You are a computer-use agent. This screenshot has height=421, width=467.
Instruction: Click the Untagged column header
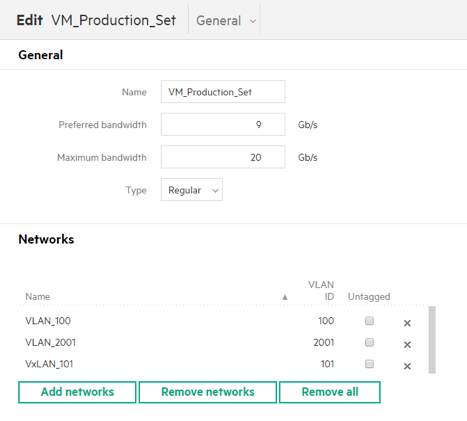pyautogui.click(x=369, y=297)
